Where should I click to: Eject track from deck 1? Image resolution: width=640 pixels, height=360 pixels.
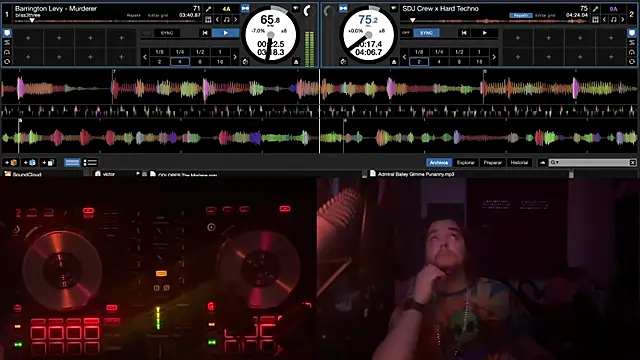click(296, 62)
